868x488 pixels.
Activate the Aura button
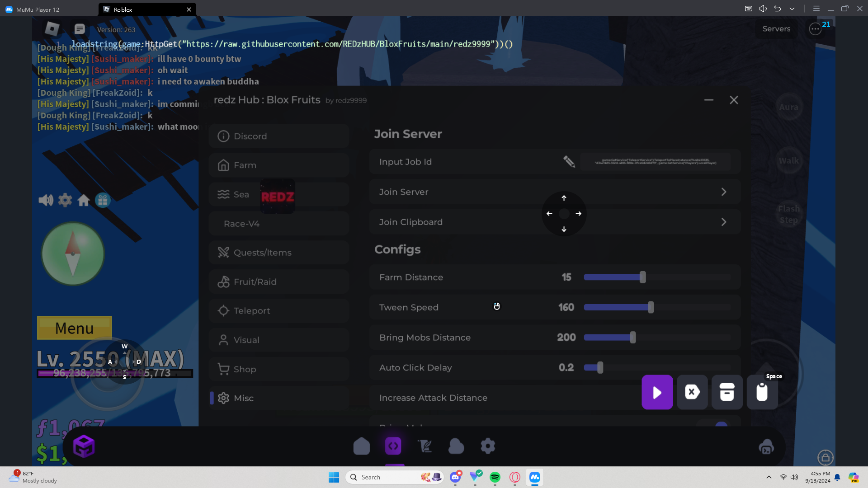pyautogui.click(x=788, y=107)
